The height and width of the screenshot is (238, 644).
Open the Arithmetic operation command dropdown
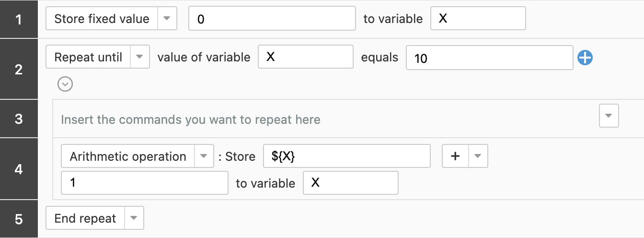click(204, 156)
